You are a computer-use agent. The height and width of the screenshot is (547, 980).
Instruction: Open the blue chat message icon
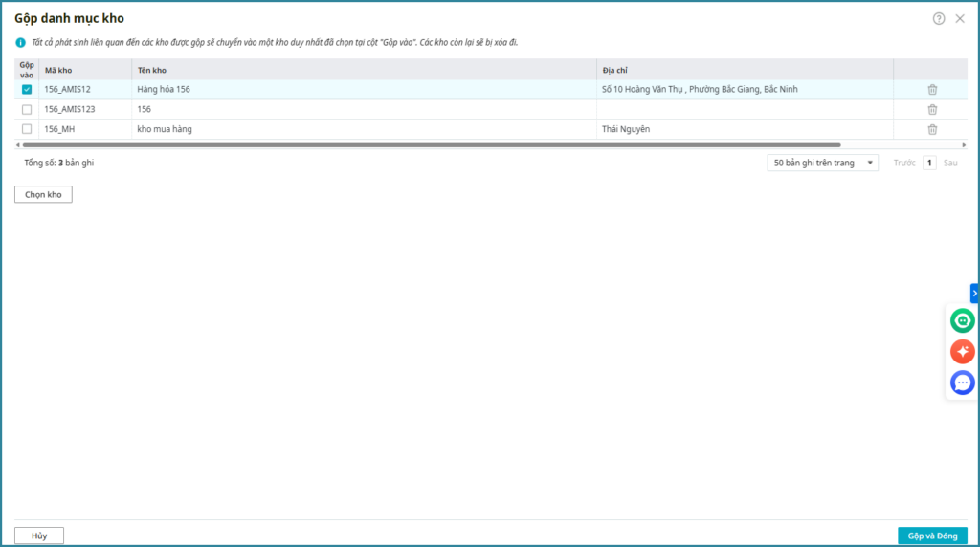coord(963,383)
